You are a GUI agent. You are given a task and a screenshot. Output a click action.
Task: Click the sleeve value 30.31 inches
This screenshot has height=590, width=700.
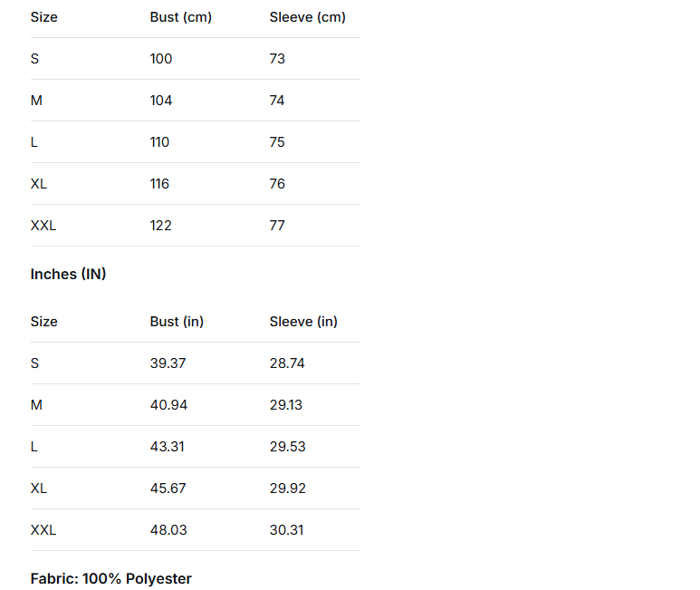point(286,530)
